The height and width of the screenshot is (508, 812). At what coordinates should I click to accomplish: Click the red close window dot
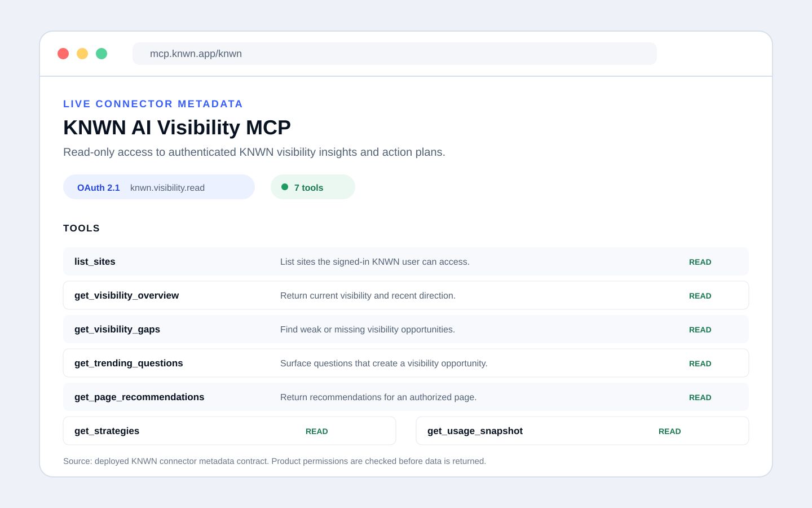click(x=63, y=54)
